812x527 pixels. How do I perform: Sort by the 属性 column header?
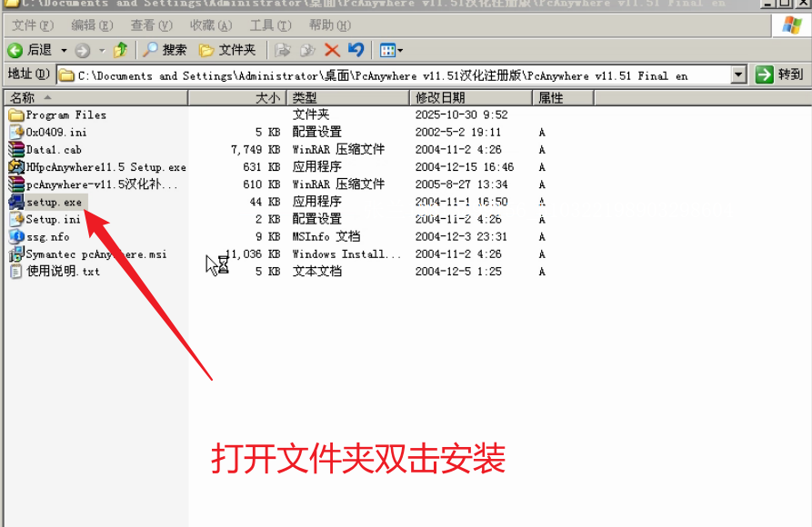pyautogui.click(x=564, y=97)
